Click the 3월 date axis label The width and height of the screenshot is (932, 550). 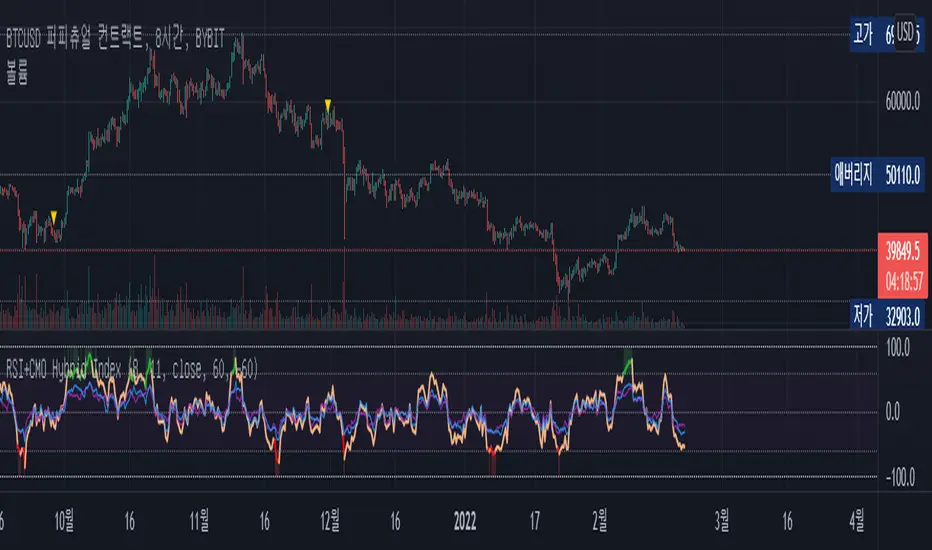point(722,520)
